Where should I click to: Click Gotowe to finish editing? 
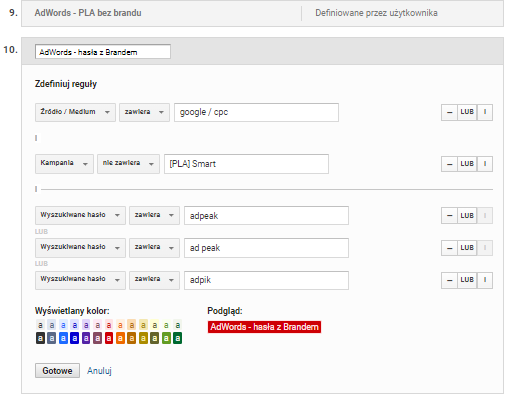coord(57,371)
